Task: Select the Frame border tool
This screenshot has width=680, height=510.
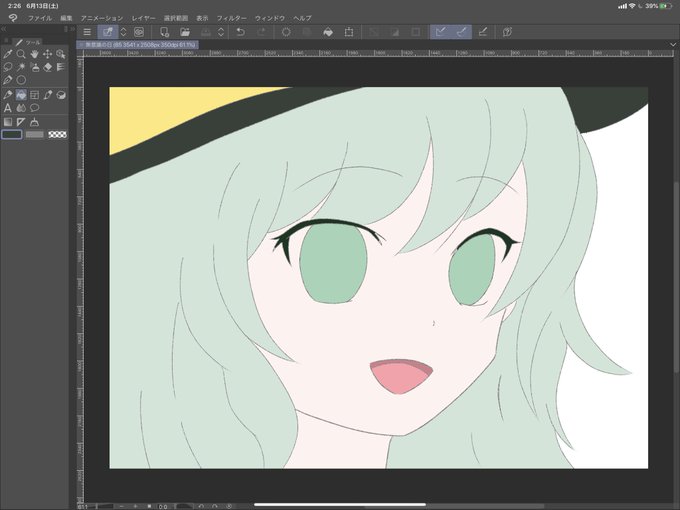Action: [x=34, y=95]
